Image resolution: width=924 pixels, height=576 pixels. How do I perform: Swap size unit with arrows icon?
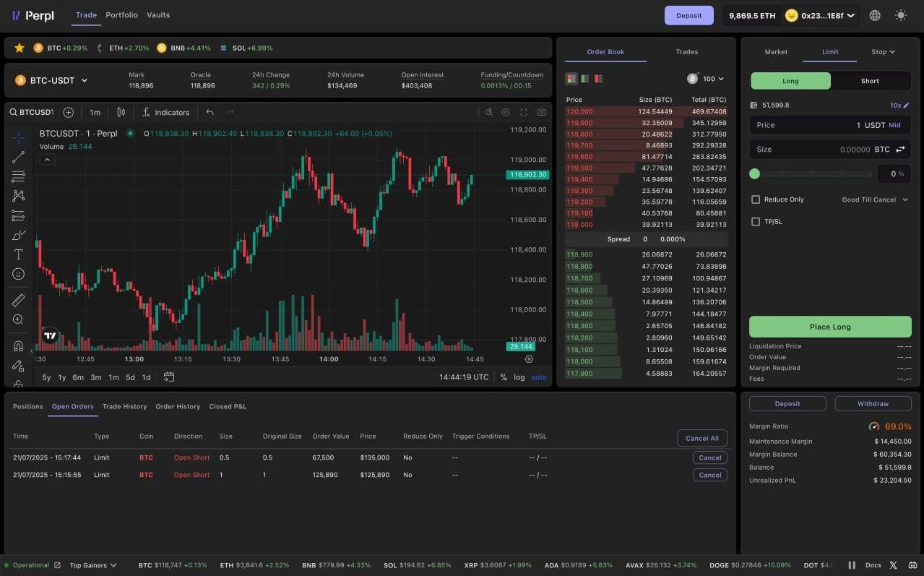click(x=901, y=150)
